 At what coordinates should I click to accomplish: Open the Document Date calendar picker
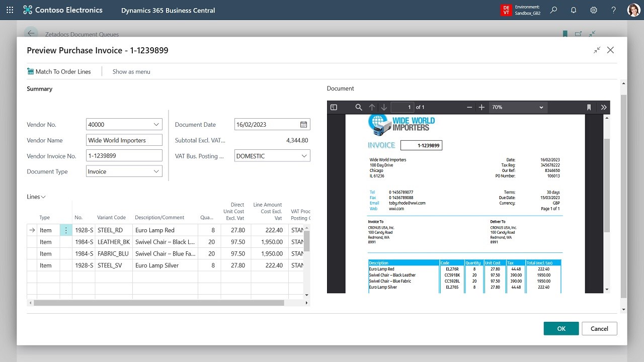coord(304,125)
